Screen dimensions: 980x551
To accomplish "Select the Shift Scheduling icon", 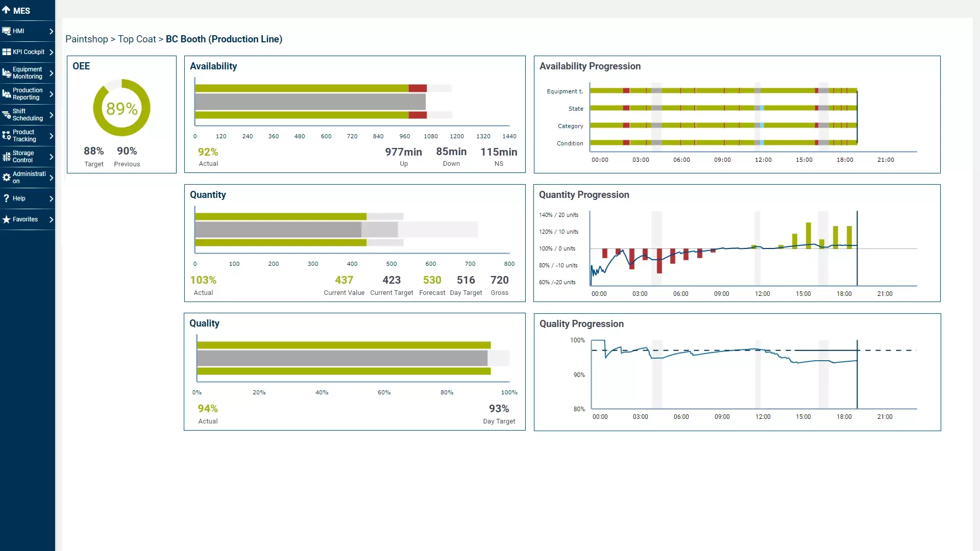I will click(7, 115).
